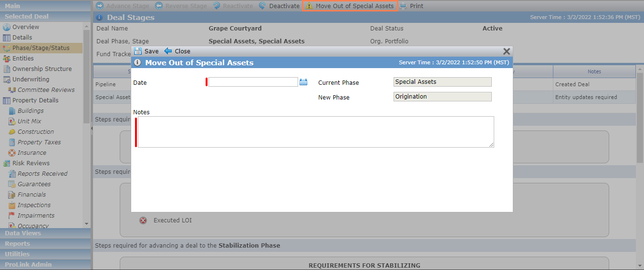Open the calendar date picker icon

coord(303,82)
